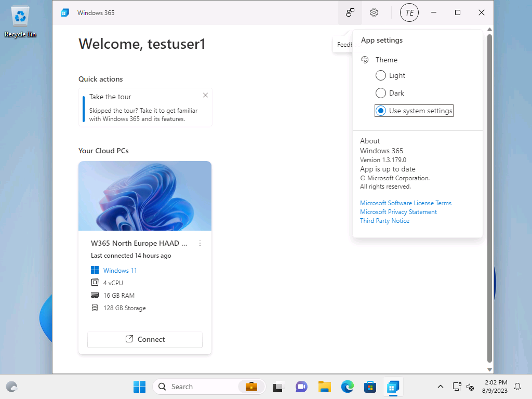The width and height of the screenshot is (532, 399).
Task: Click the 128 GB Storage disk icon
Action: (x=95, y=308)
